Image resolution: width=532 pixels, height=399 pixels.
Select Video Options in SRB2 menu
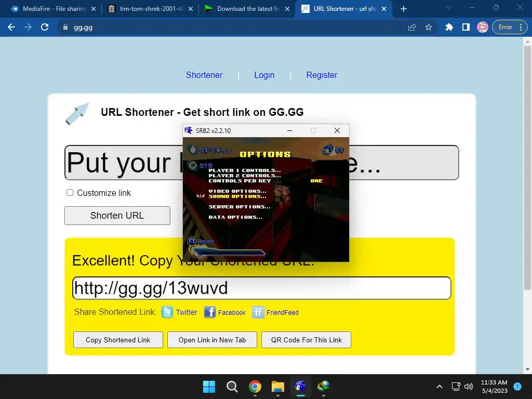tap(237, 191)
